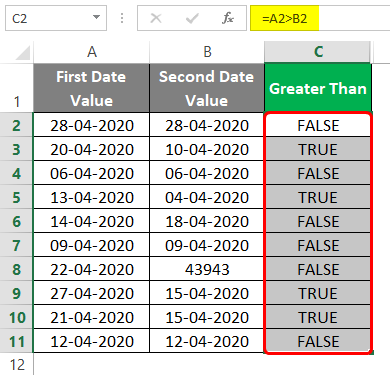The height and width of the screenshot is (375, 390).
Task: Click the 'Greater Than' header cell
Action: click(x=318, y=88)
